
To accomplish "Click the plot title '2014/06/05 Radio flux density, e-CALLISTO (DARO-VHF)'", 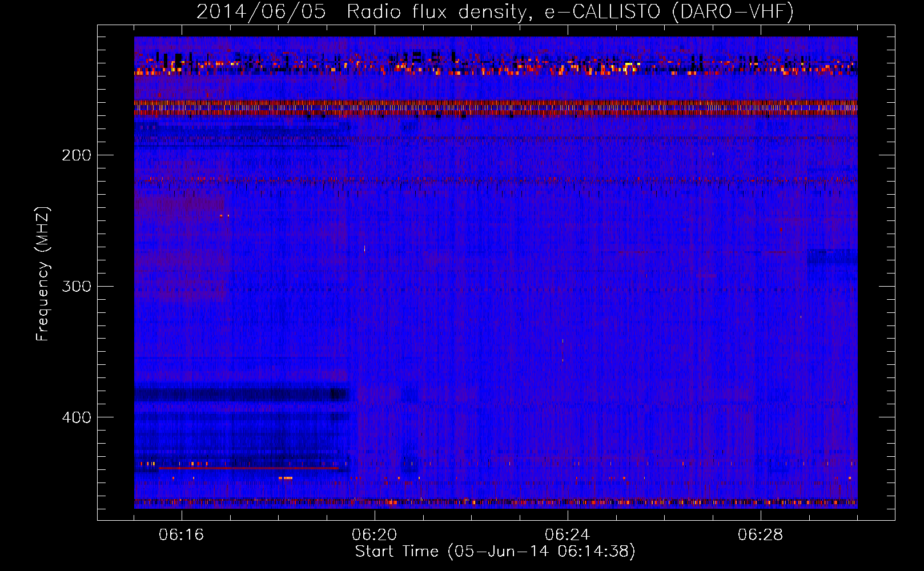I will (x=495, y=11).
